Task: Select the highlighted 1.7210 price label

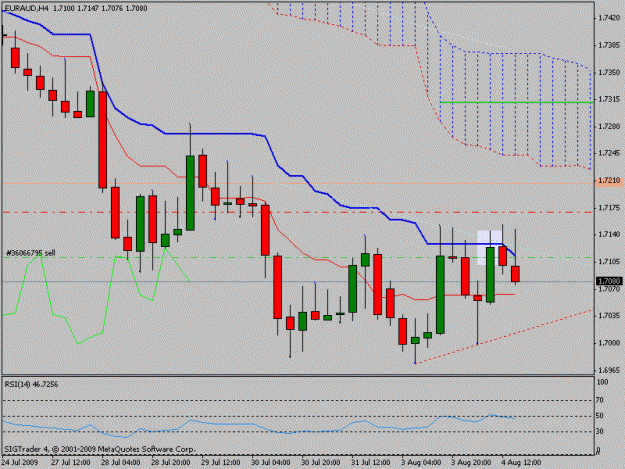Action: pos(609,181)
